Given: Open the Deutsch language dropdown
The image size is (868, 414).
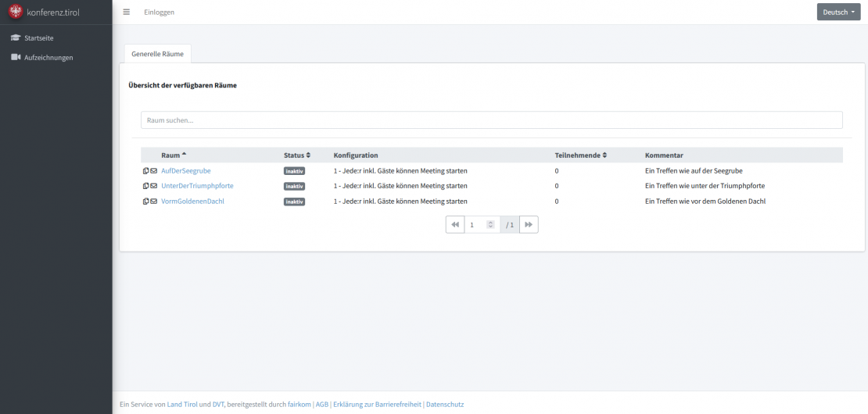Looking at the screenshot, I should point(839,12).
